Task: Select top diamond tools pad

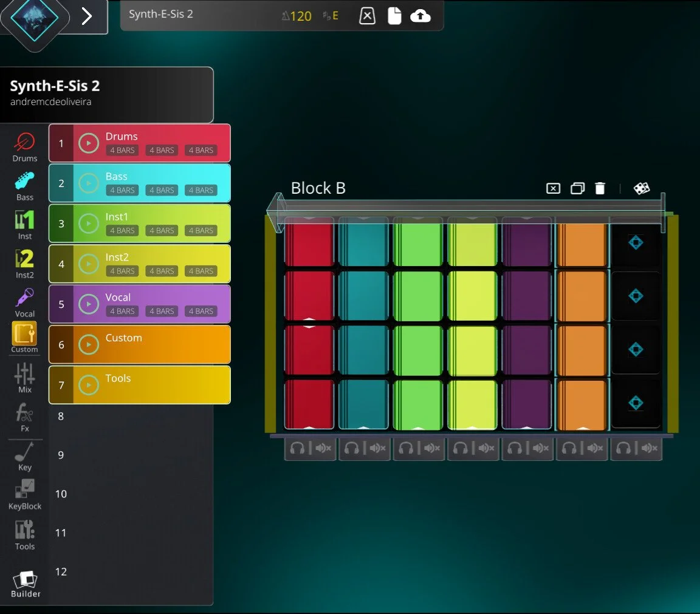Action: pyautogui.click(x=636, y=242)
